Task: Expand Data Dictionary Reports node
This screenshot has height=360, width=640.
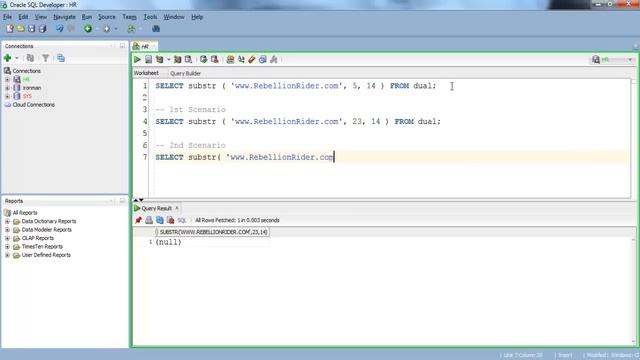Action: click(x=7, y=221)
